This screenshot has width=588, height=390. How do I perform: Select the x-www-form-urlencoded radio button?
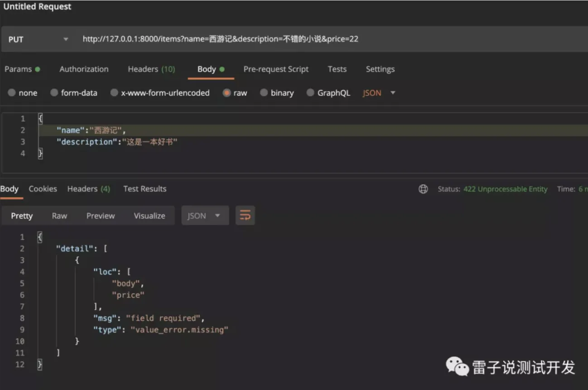pyautogui.click(x=114, y=93)
